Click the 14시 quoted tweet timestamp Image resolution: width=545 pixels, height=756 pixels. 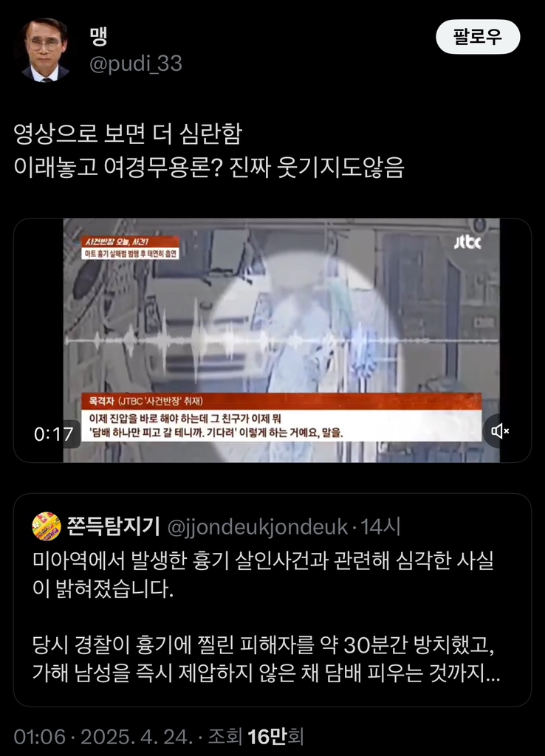click(x=380, y=526)
